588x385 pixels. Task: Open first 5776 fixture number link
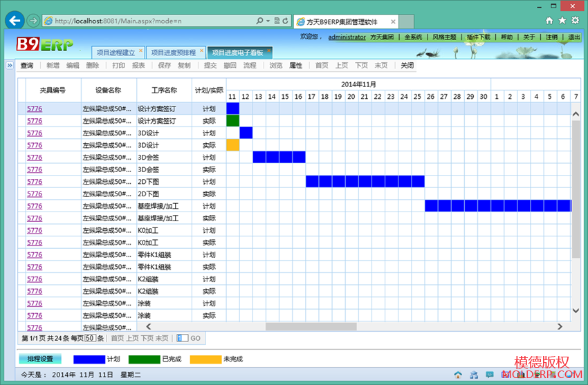pyautogui.click(x=35, y=109)
